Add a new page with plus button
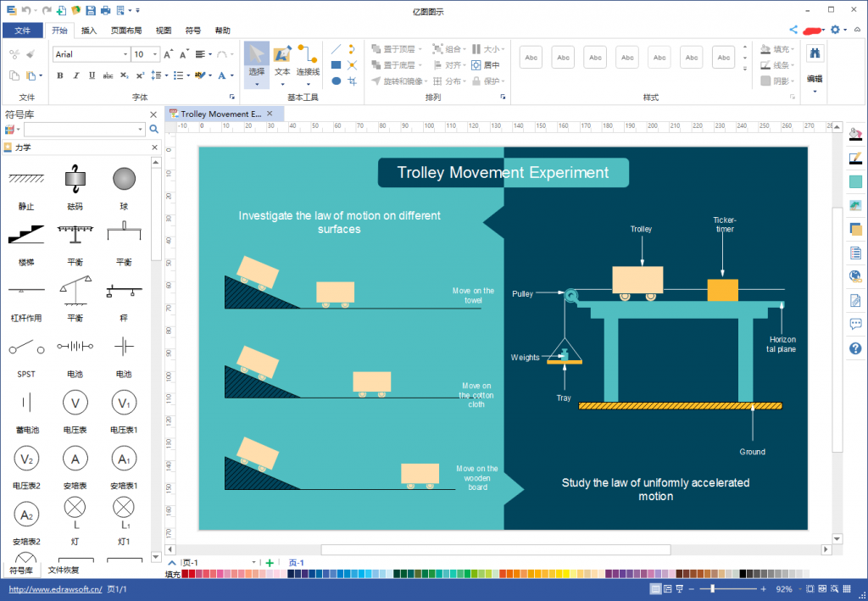The image size is (868, 601). click(270, 563)
